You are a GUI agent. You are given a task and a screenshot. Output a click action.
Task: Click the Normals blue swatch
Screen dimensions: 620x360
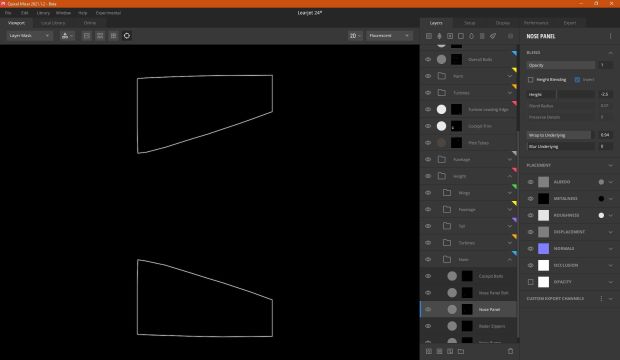coord(544,248)
